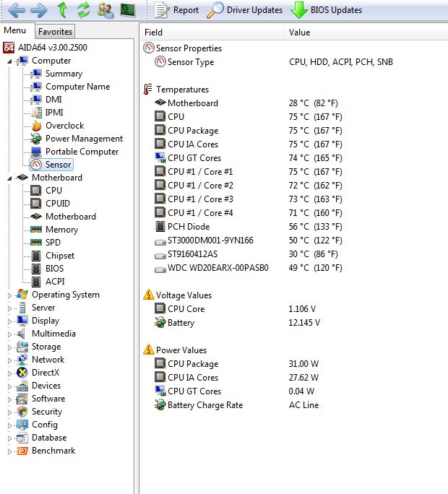Screen dimensions: 448x494
Task: Expand the Network node
Action: 9,360
